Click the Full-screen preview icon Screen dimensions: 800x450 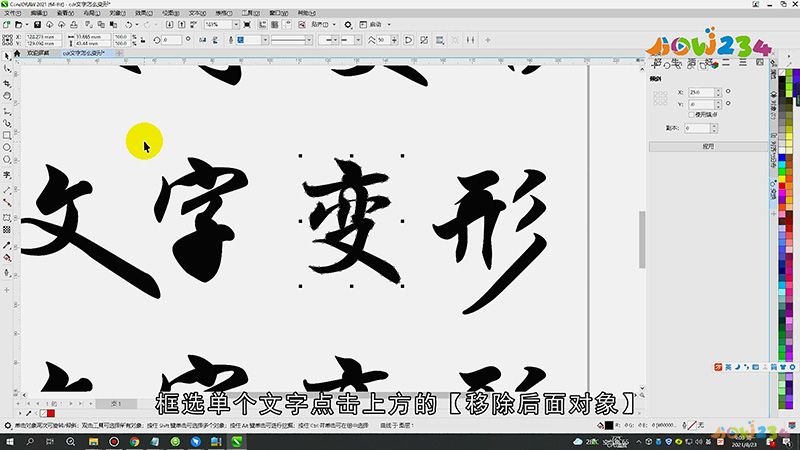247,24
